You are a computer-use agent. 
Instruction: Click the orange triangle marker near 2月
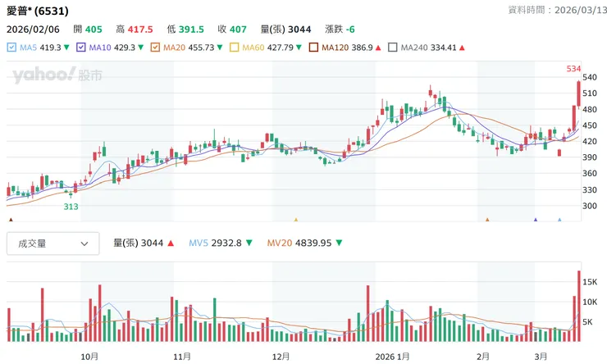pos(487,220)
